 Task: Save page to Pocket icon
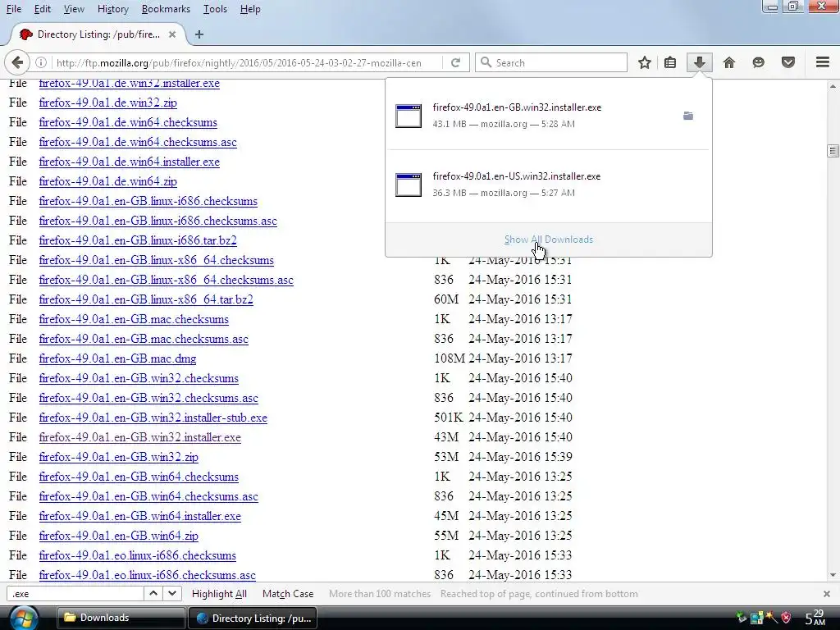pos(788,62)
